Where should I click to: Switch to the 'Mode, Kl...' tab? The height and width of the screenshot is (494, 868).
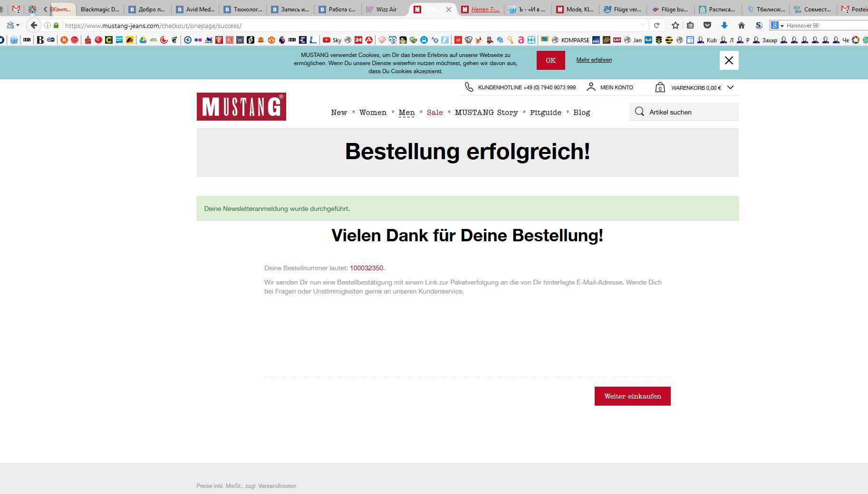[576, 9]
